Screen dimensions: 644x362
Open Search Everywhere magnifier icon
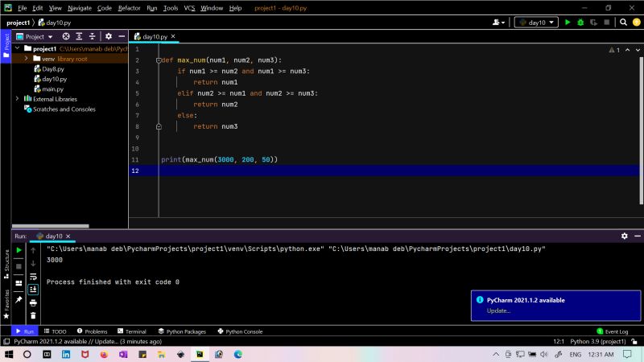tap(623, 23)
